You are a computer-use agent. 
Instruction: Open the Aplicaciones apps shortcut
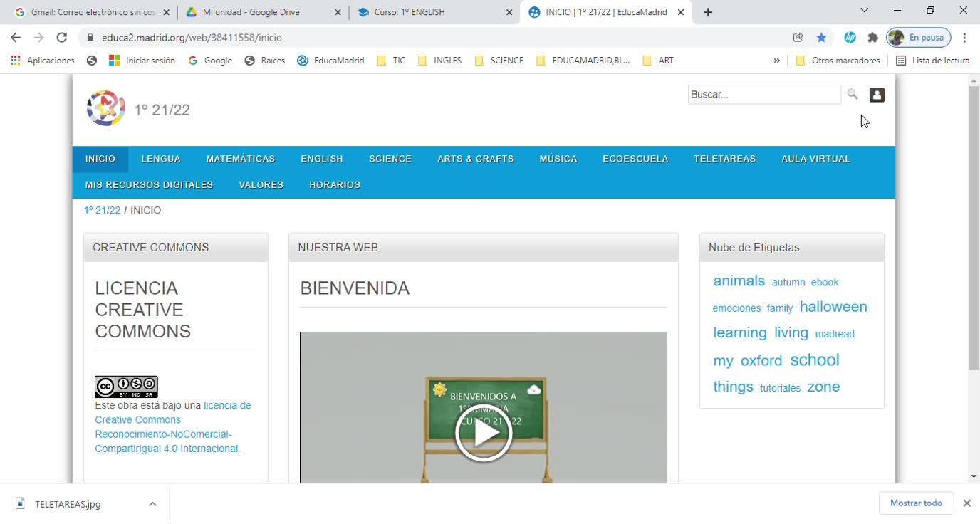coord(42,61)
